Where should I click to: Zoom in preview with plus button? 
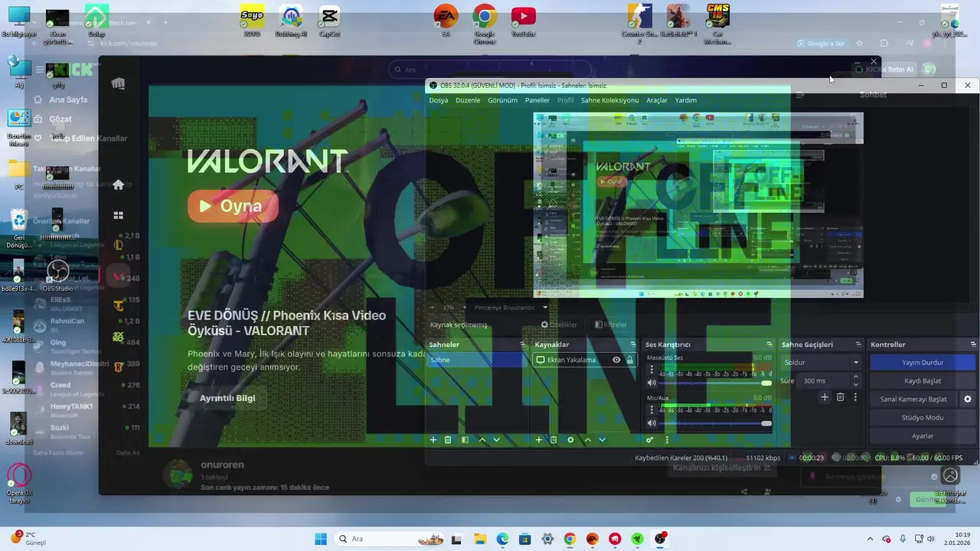pyautogui.click(x=464, y=308)
